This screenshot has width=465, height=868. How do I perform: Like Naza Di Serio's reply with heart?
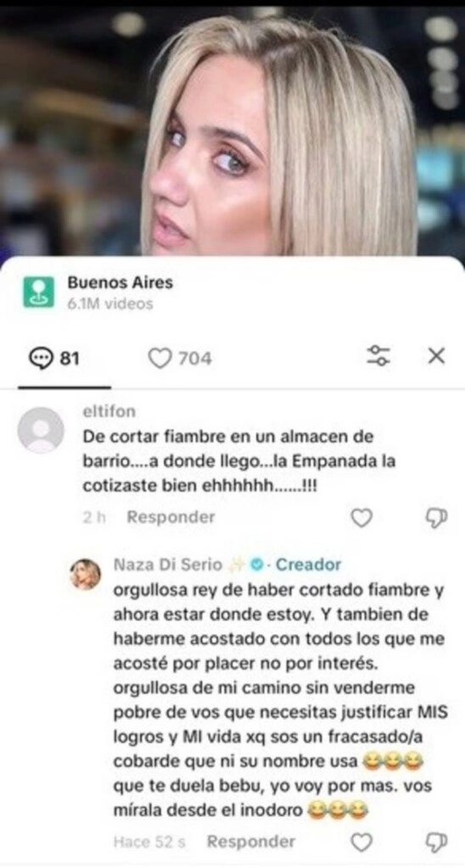(362, 843)
